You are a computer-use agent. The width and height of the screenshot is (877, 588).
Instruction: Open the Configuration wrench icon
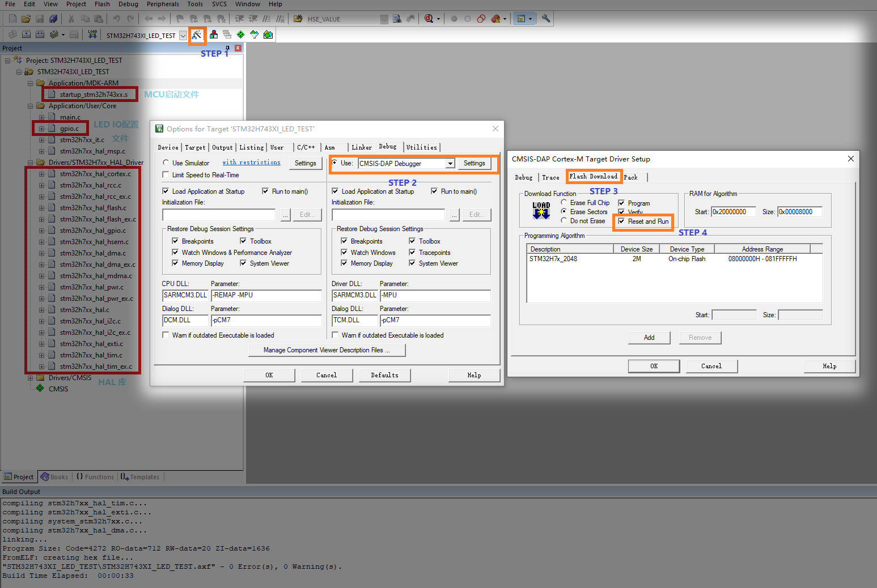click(546, 19)
